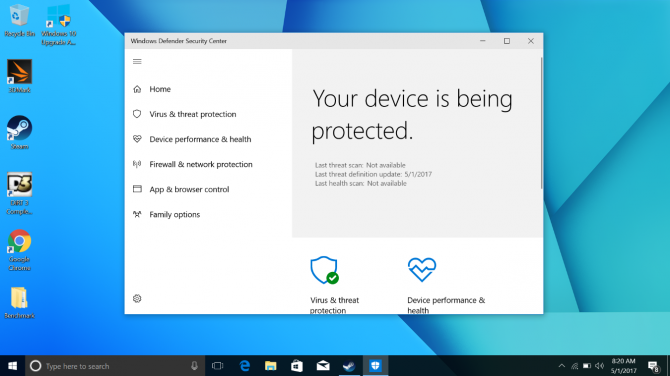Screen dimensions: 670x376
Task: Open Action Center notifications icon
Action: [x=653, y=366]
